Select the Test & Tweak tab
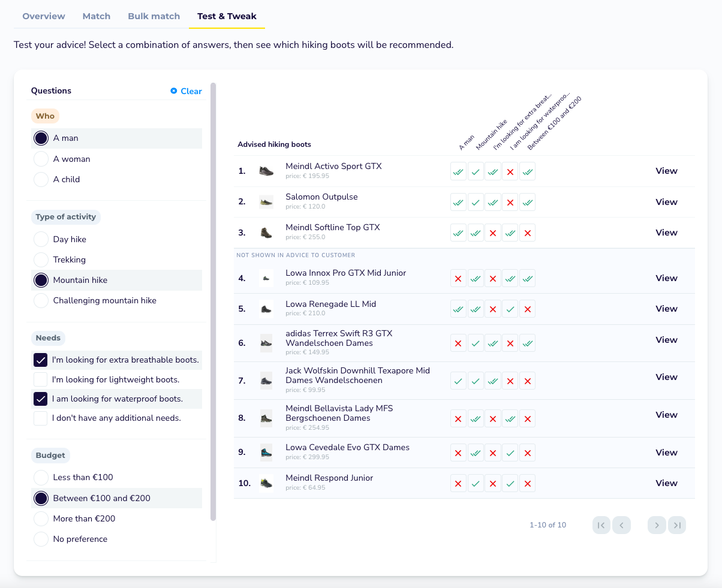The width and height of the screenshot is (722, 588). click(x=227, y=16)
